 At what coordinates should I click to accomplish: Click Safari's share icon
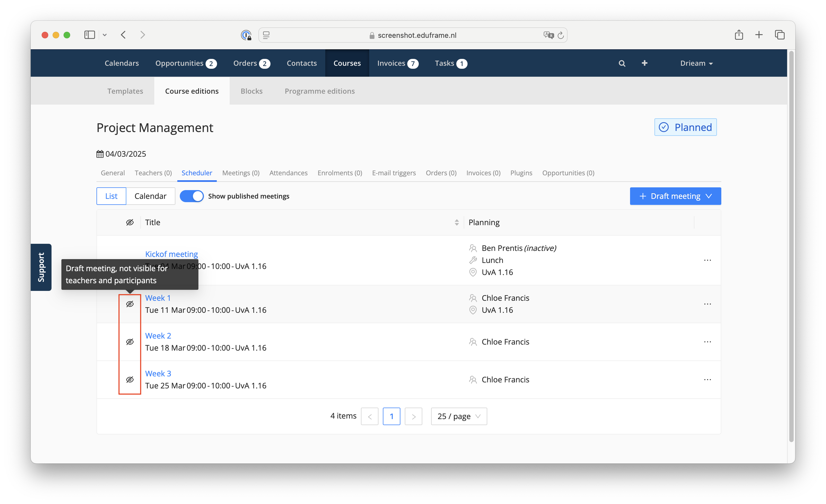point(739,35)
